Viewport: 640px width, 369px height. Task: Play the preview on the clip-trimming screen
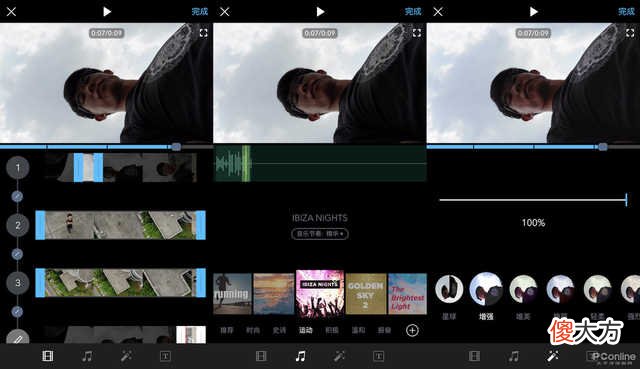[107, 11]
